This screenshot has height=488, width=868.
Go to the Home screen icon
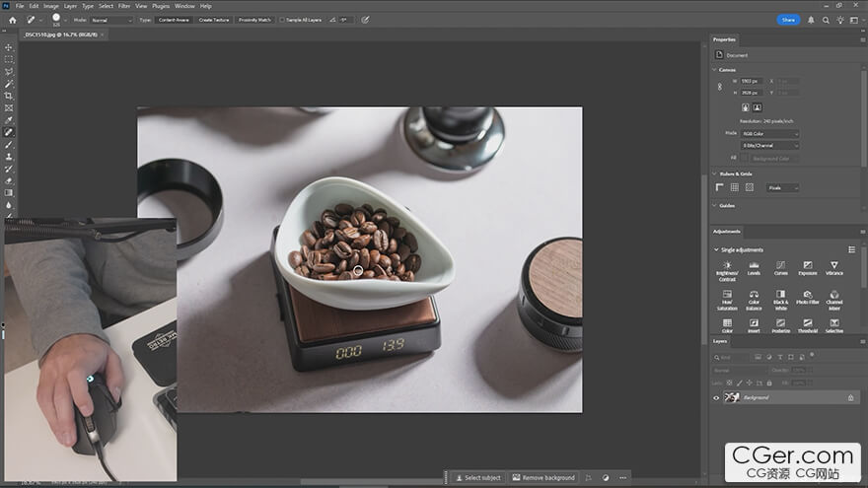(x=12, y=20)
